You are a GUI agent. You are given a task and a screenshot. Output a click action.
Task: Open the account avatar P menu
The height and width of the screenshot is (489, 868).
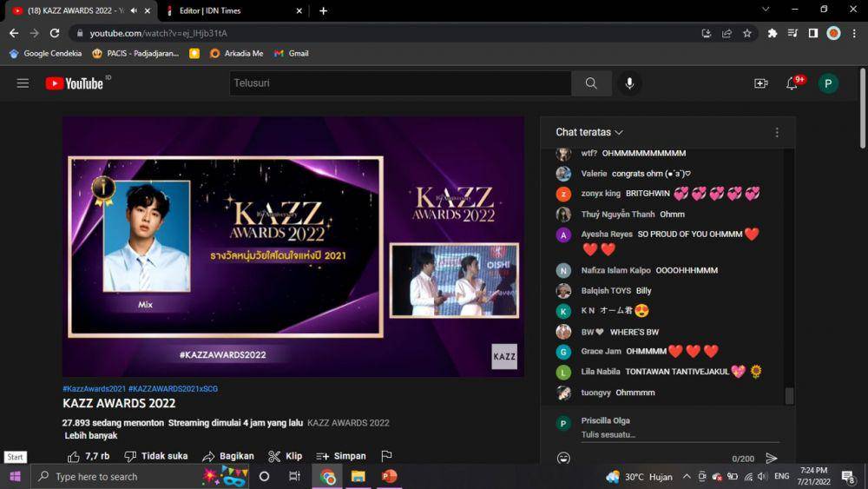(x=828, y=83)
